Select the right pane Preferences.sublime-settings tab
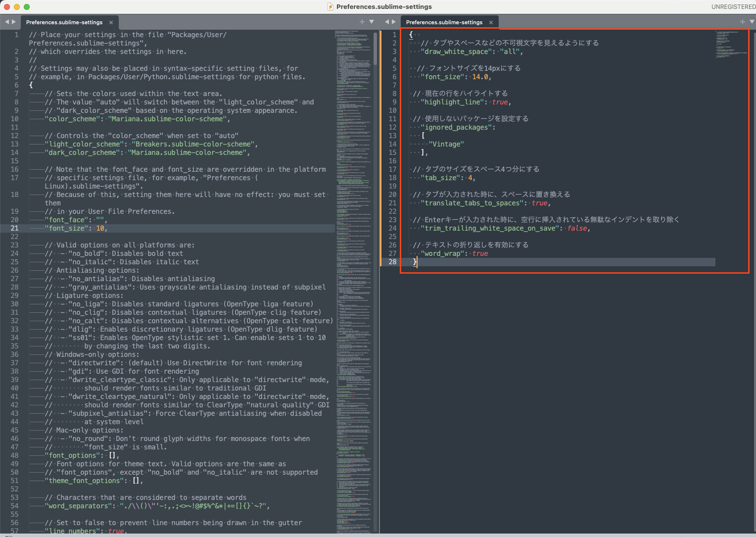The image size is (756, 537). coord(444,22)
